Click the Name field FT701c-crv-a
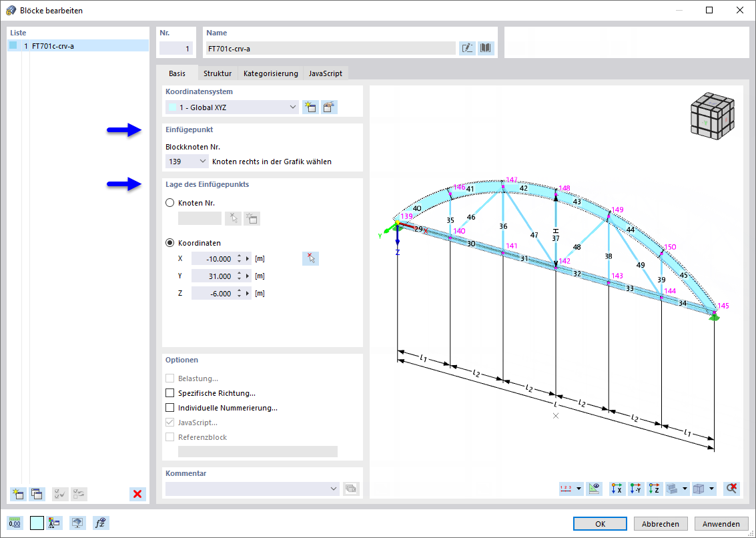Screen dimensions: 756x538 331,48
